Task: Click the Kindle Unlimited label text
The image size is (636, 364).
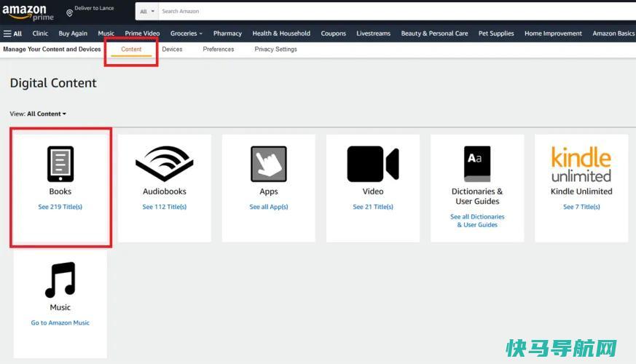Action: point(581,191)
